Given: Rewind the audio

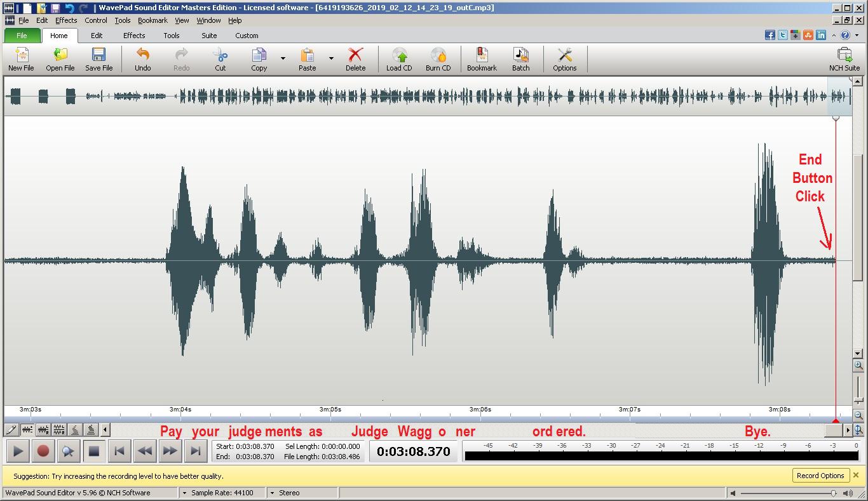Looking at the screenshot, I should point(145,451).
